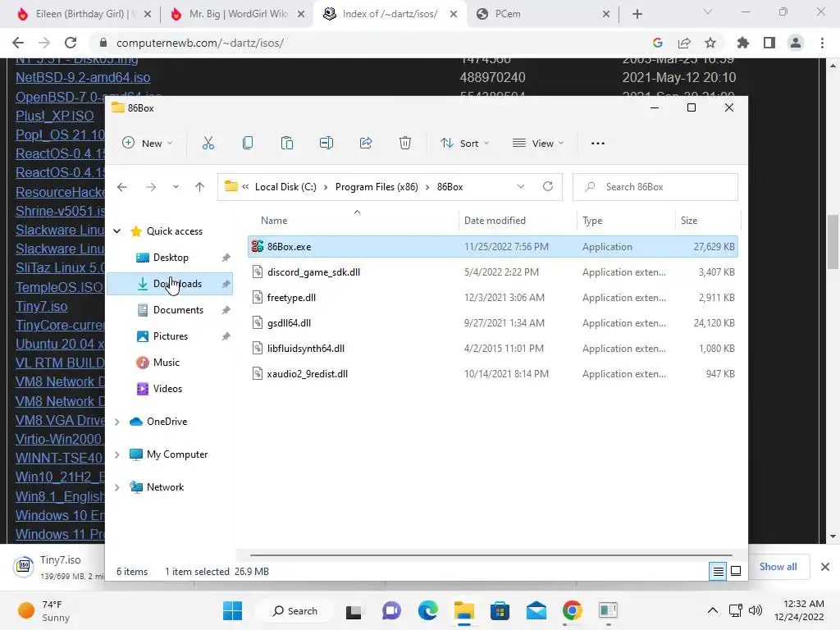Expand the OneDrive tree node
This screenshot has width=840, height=630.
[116, 422]
